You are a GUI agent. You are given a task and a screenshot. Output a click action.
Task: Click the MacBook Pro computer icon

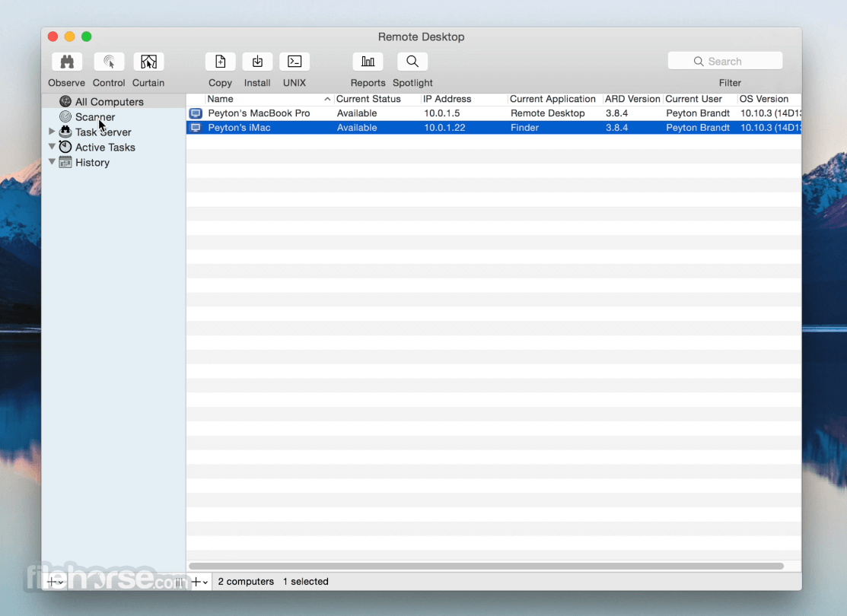pyautogui.click(x=196, y=113)
